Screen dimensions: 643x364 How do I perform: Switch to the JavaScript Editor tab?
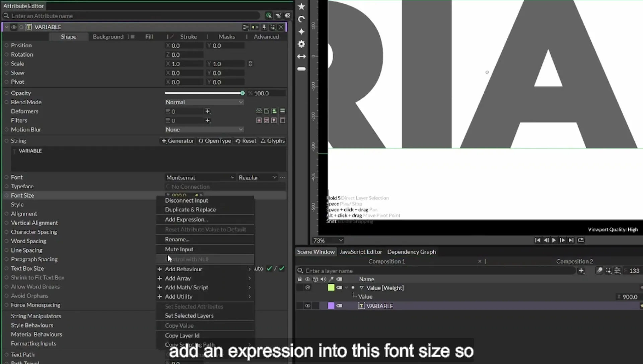tap(361, 252)
